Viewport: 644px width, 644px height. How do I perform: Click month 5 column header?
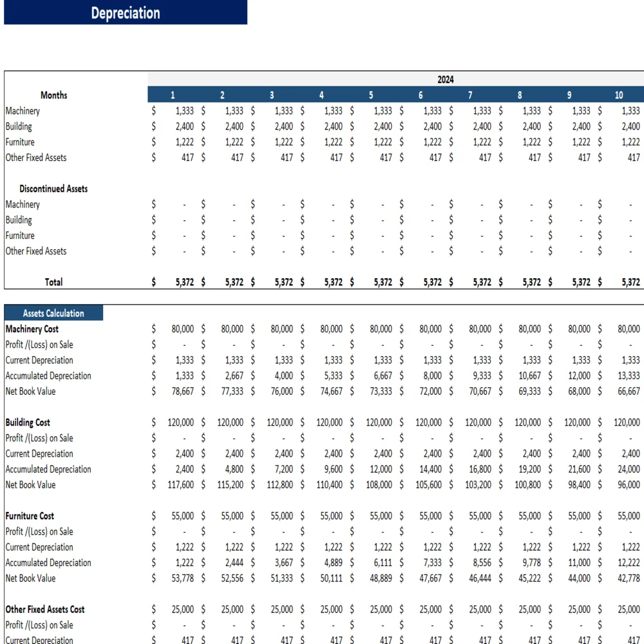pos(371,95)
